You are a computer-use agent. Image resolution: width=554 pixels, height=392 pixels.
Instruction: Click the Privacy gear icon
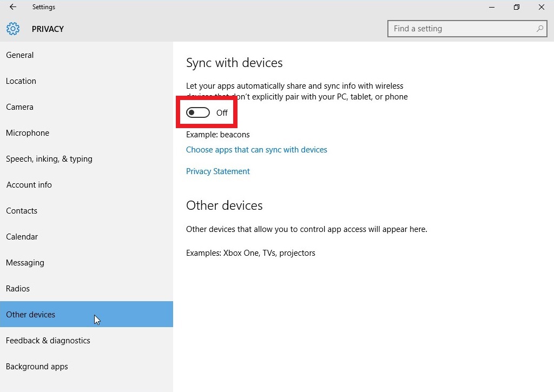pos(13,29)
